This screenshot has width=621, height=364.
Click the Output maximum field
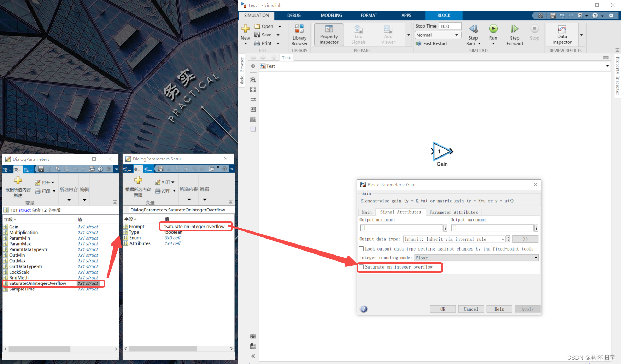coord(492,228)
